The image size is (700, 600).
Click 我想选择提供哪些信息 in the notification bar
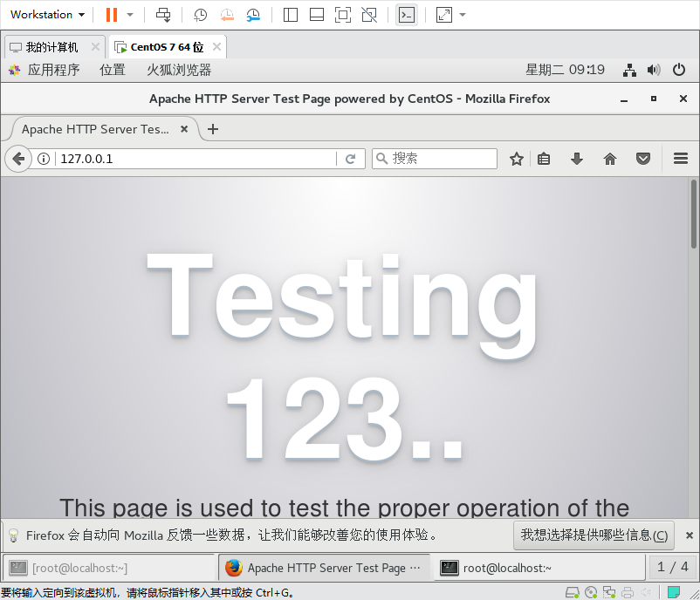pyautogui.click(x=594, y=535)
